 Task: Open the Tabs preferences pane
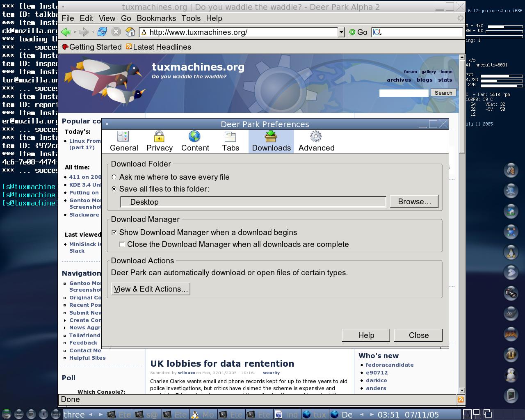tap(231, 142)
